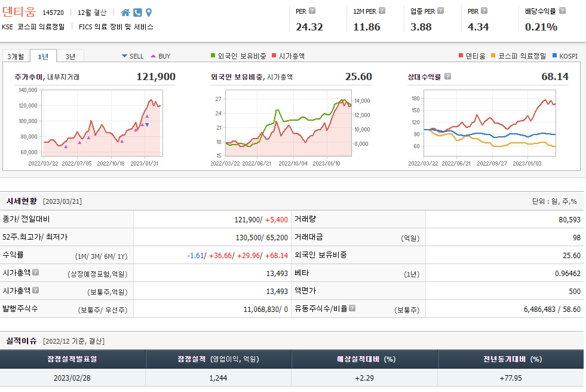Select the 1년 period tab
This screenshot has height=392, width=586.
click(x=43, y=56)
